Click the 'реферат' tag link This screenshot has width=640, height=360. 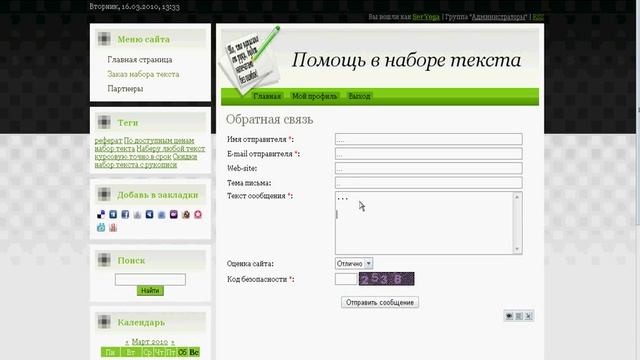click(108, 140)
